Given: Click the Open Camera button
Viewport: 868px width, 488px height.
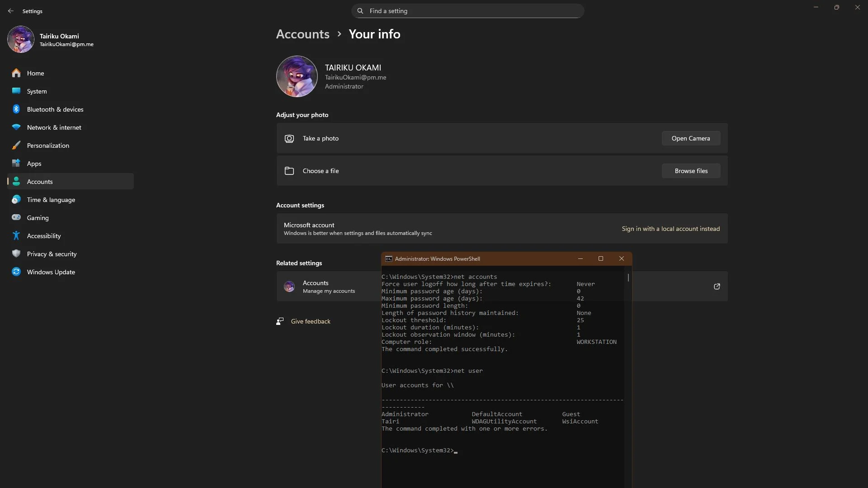Looking at the screenshot, I should pyautogui.click(x=691, y=138).
